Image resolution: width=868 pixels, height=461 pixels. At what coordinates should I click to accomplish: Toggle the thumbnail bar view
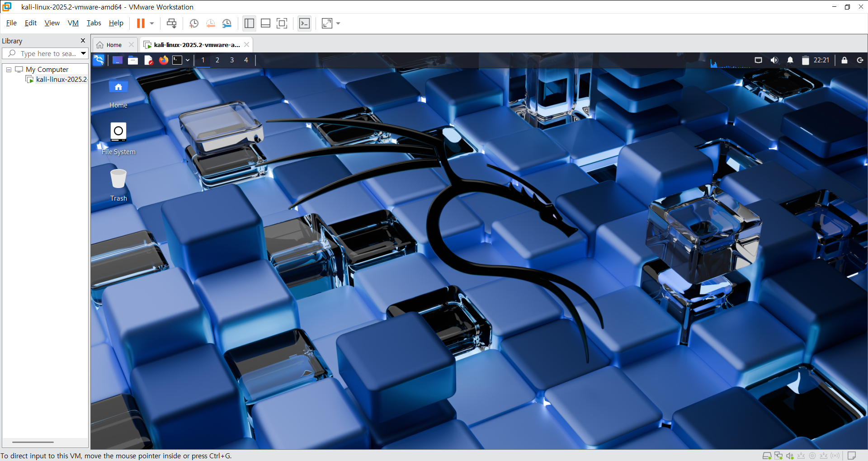tap(266, 23)
